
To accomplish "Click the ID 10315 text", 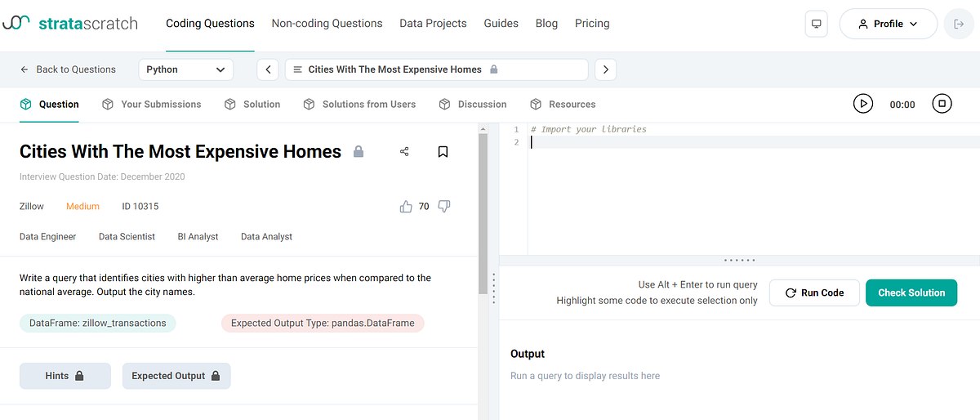I will click(x=140, y=207).
